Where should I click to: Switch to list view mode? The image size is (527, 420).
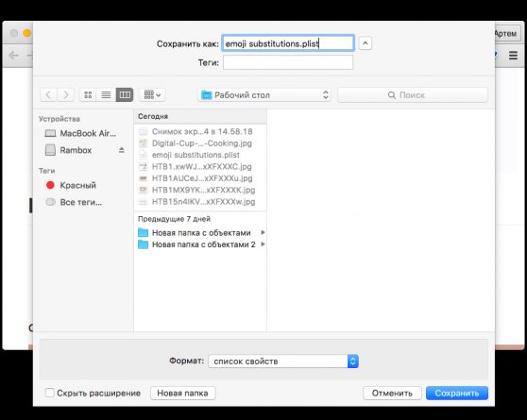pyautogui.click(x=106, y=94)
